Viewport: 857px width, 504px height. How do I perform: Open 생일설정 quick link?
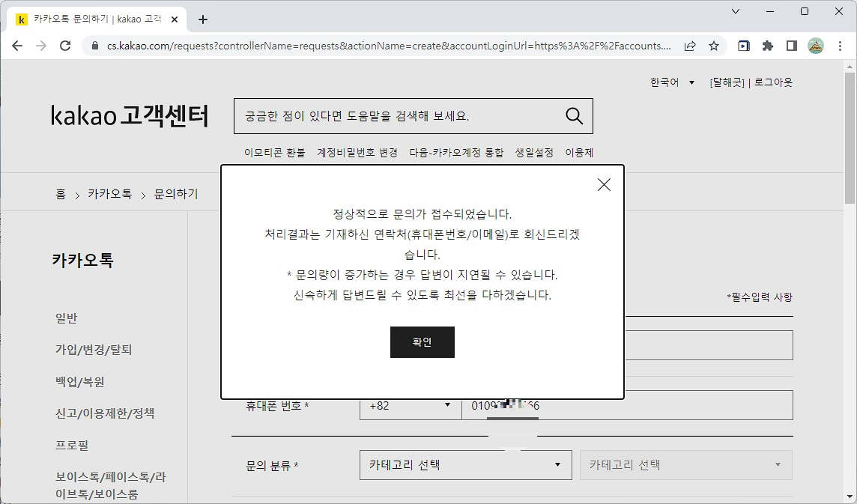coord(534,153)
